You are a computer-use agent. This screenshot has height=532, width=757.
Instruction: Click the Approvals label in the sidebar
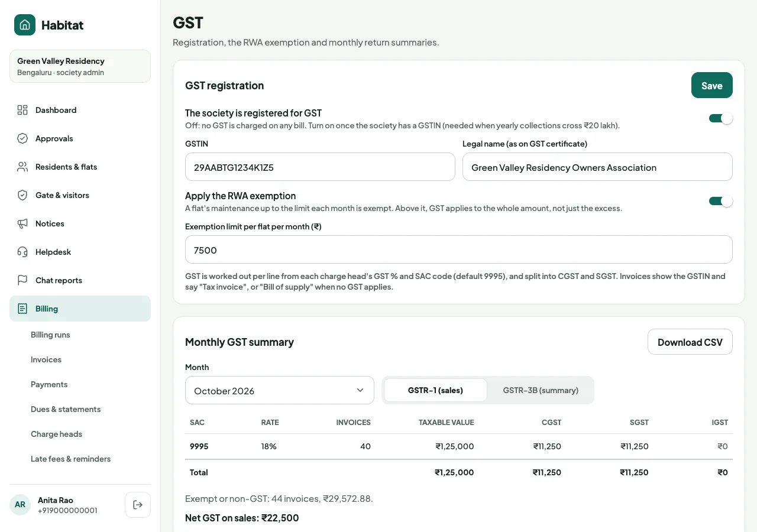coord(54,138)
